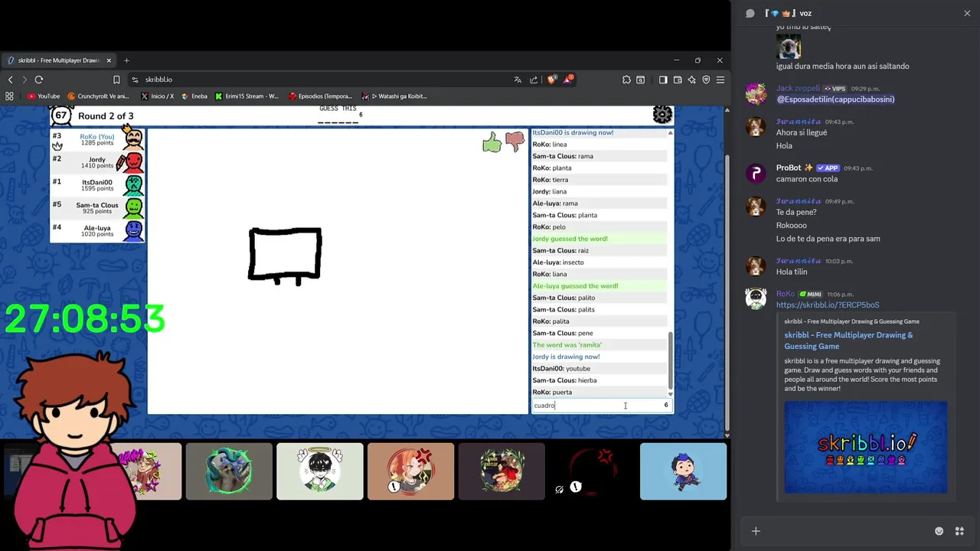Viewport: 980px width, 551px height.
Task: Open Brave Rewards icon
Action: (x=569, y=79)
